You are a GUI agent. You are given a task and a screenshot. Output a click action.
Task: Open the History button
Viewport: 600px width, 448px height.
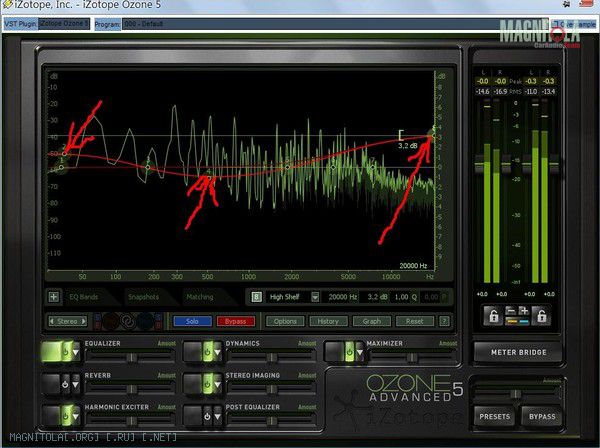328,321
